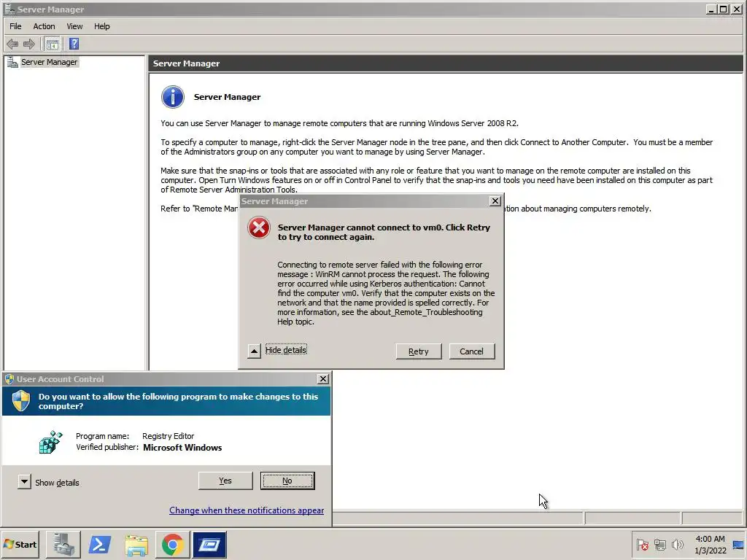Click the Hide details label
This screenshot has width=747, height=560.
(286, 350)
